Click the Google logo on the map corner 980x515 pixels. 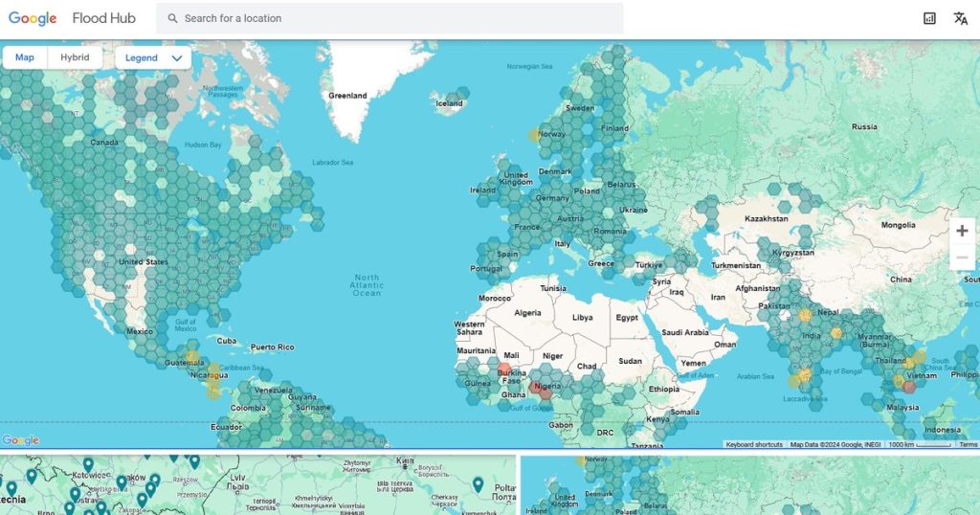click(x=21, y=440)
